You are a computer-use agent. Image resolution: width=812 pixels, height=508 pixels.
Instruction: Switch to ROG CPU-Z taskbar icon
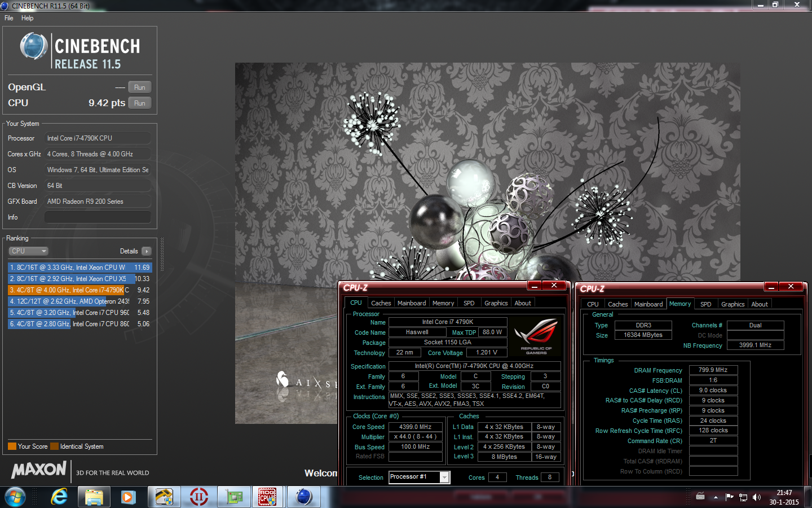268,497
